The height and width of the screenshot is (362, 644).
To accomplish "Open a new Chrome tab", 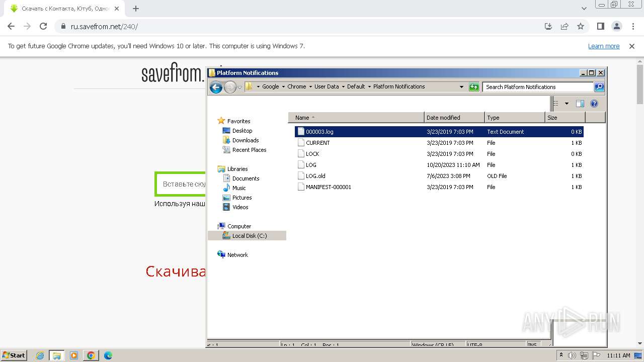I will coord(136,9).
